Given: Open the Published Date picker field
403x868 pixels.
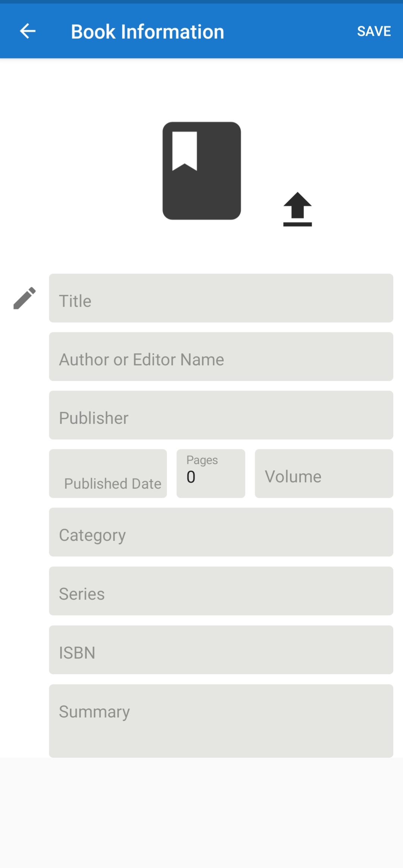Looking at the screenshot, I should (x=108, y=474).
